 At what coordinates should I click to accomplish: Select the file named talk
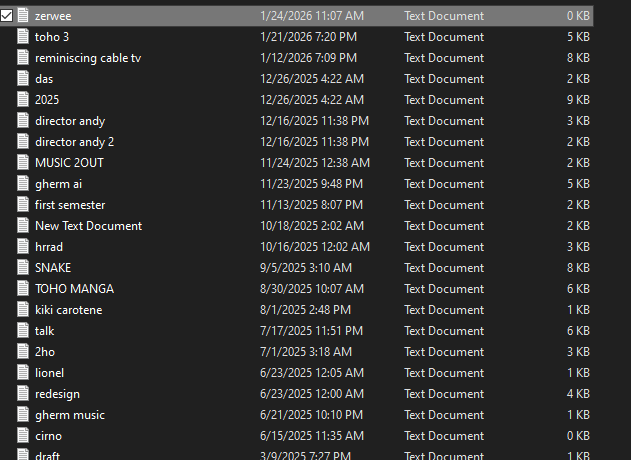(x=44, y=331)
